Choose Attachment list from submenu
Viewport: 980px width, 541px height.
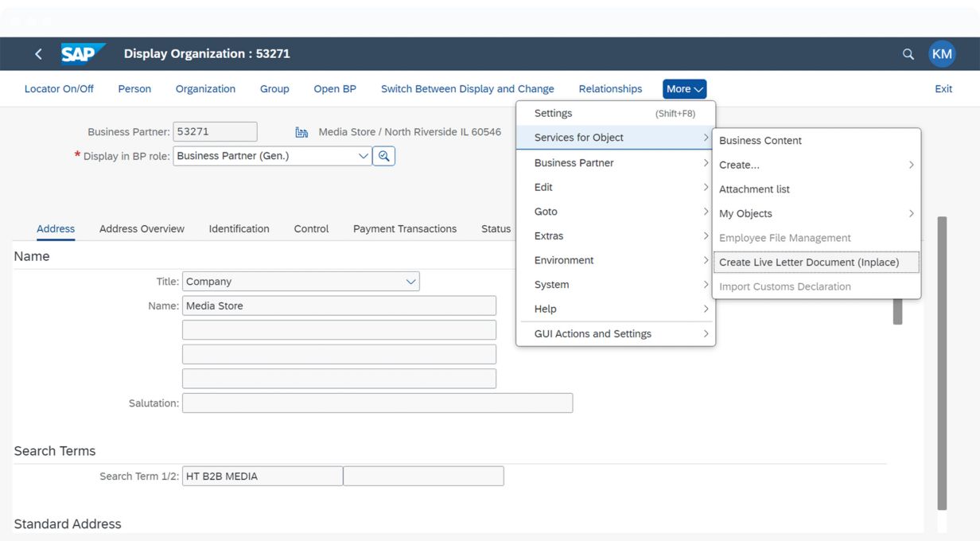click(x=754, y=189)
